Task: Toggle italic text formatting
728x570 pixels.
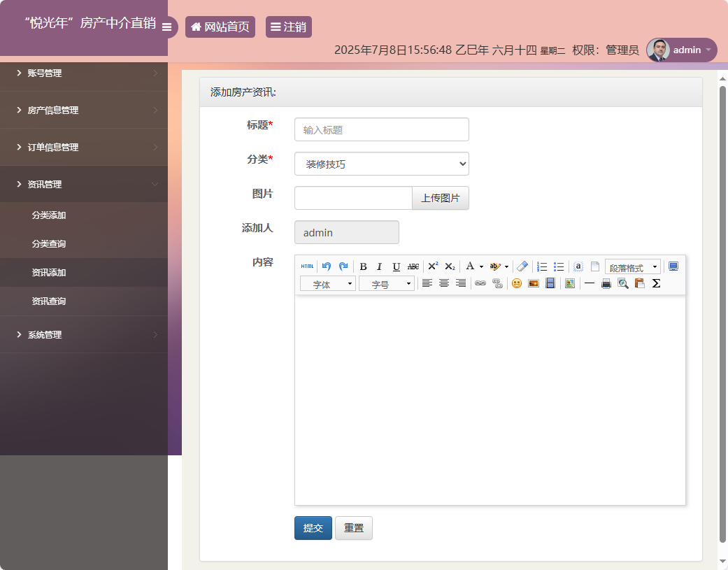Action: pos(378,266)
